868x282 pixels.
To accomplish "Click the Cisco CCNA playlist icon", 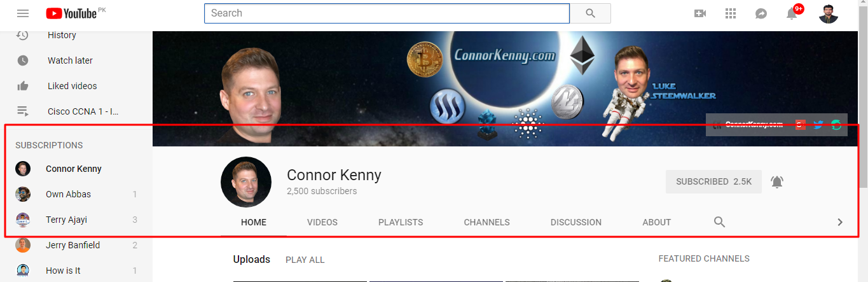I will [x=23, y=111].
